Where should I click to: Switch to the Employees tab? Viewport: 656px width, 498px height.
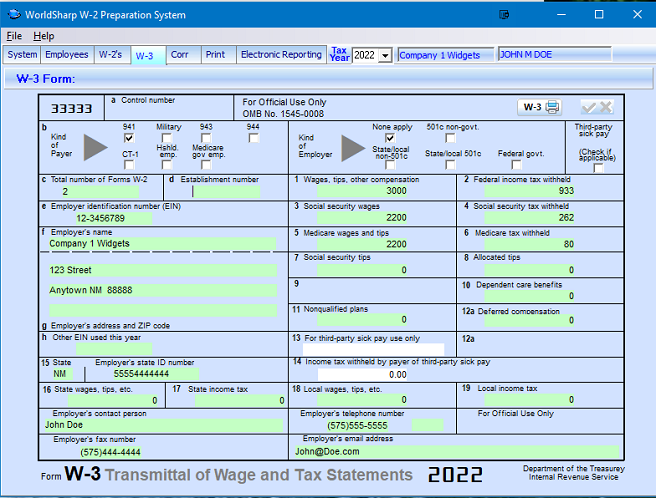(x=67, y=55)
